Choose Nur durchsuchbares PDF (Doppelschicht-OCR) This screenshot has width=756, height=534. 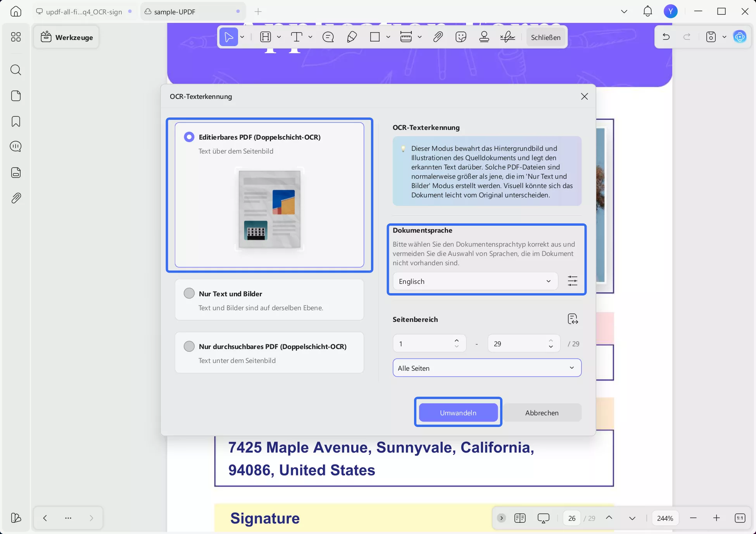(189, 346)
